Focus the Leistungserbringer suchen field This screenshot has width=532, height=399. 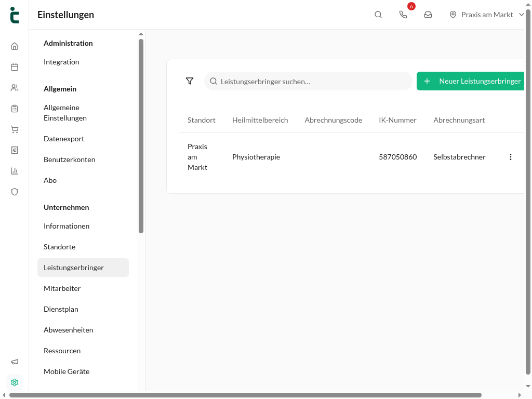(x=308, y=81)
